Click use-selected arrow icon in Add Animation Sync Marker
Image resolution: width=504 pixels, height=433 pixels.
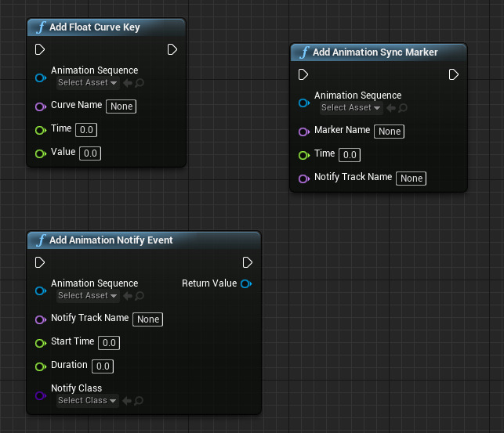pos(391,108)
